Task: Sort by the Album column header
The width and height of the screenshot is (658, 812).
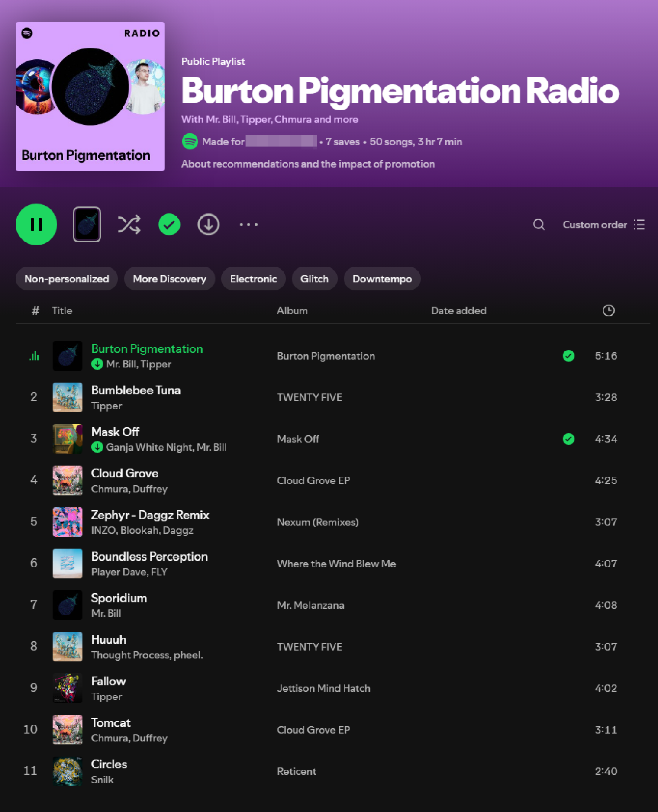Action: [292, 311]
